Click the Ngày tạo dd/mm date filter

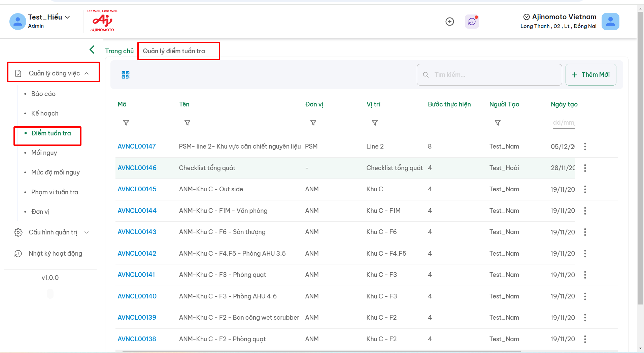tap(564, 123)
